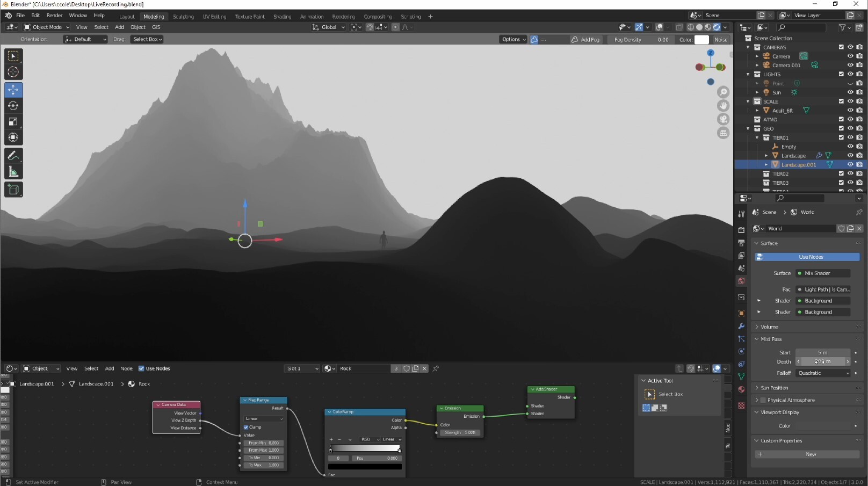
Task: Collapse the TIER01 collection
Action: [x=757, y=137]
